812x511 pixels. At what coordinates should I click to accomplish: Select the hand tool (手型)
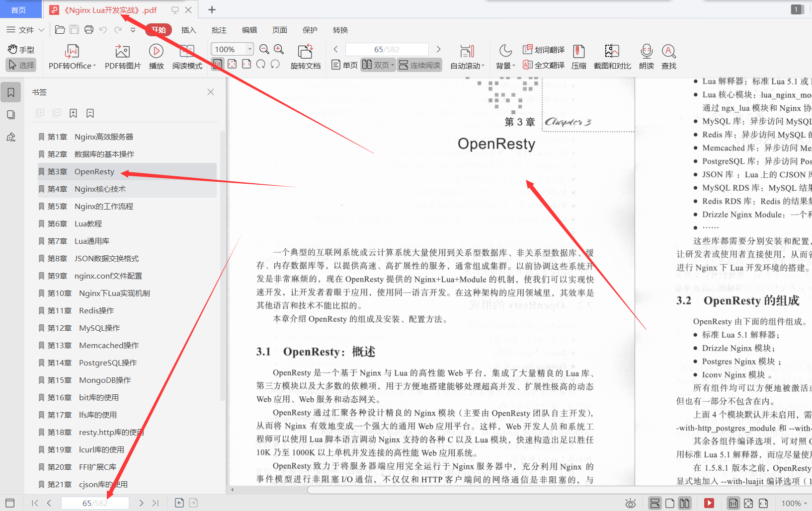[21, 49]
